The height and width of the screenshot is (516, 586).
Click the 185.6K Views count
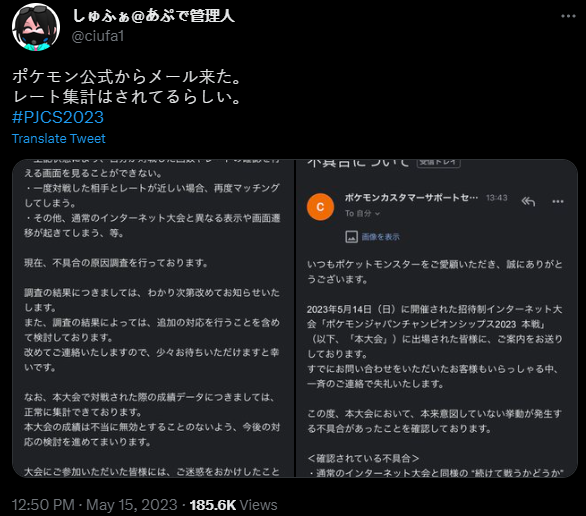point(234,505)
